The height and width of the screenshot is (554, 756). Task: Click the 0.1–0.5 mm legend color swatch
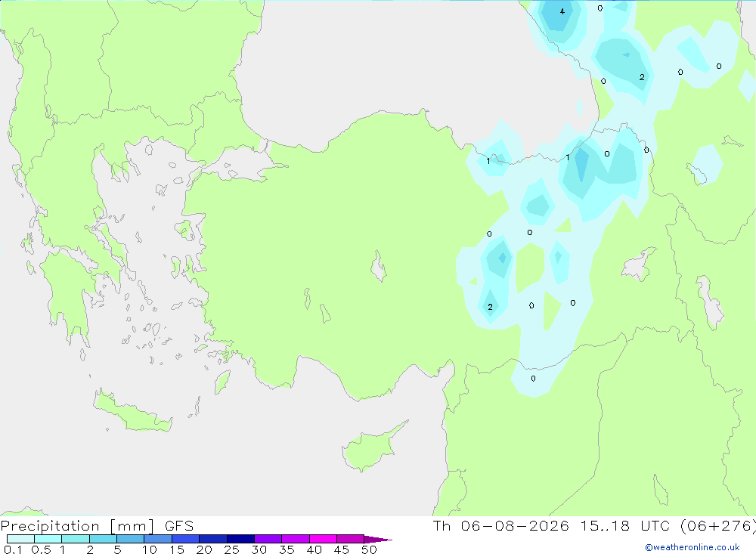[20, 539]
